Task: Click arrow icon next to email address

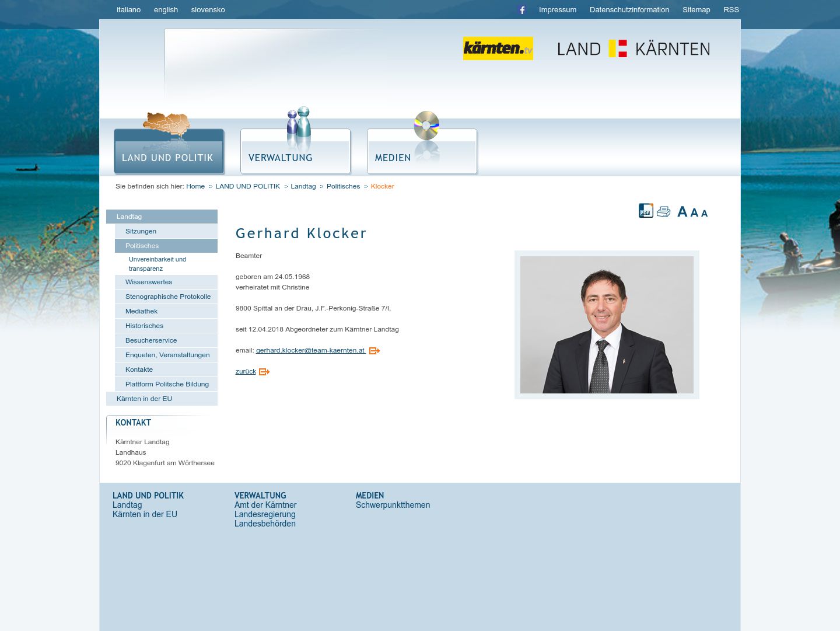Action: click(374, 351)
